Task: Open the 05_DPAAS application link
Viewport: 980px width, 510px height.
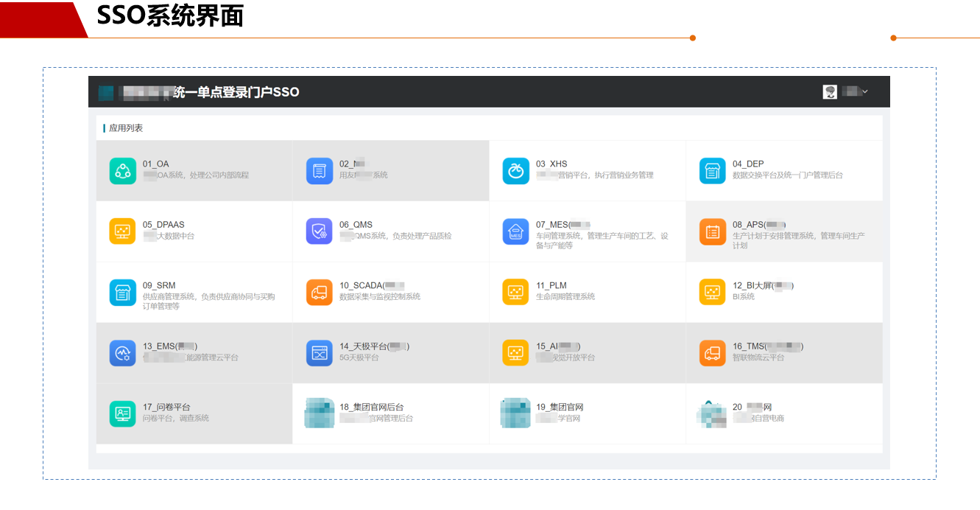Action: click(x=161, y=225)
